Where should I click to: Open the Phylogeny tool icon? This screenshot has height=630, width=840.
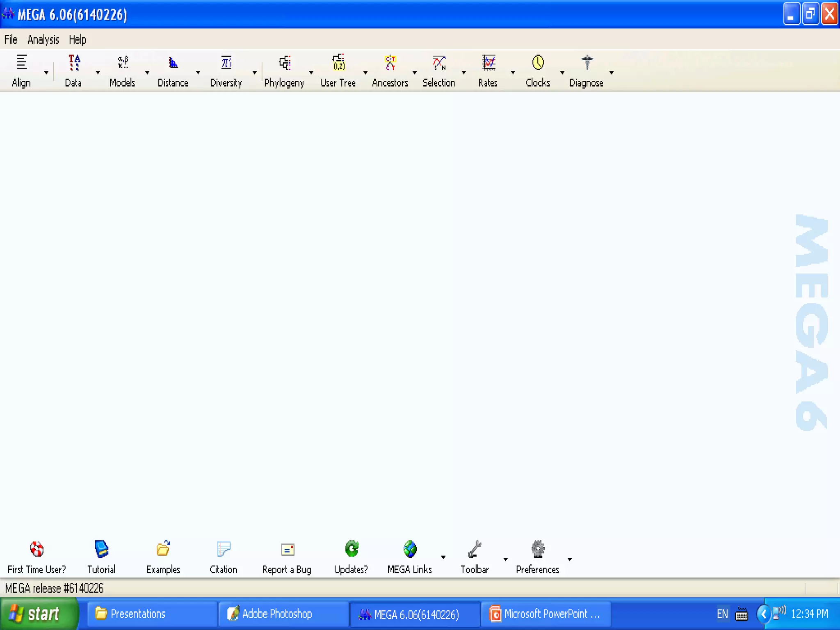[285, 63]
